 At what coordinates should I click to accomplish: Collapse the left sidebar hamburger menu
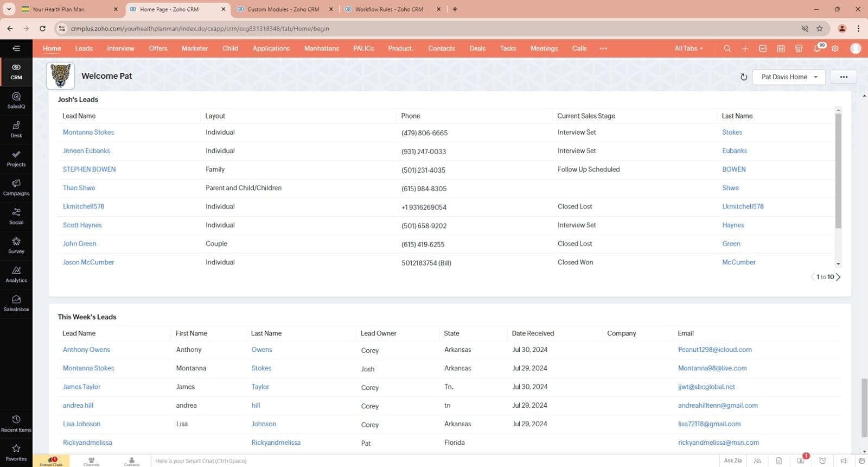pos(16,48)
